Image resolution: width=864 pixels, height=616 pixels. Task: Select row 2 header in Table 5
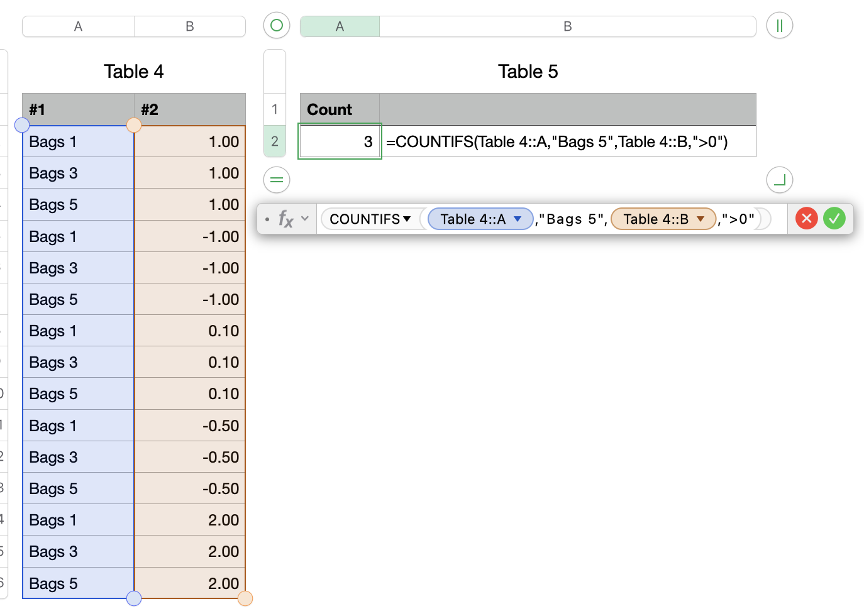pyautogui.click(x=275, y=141)
